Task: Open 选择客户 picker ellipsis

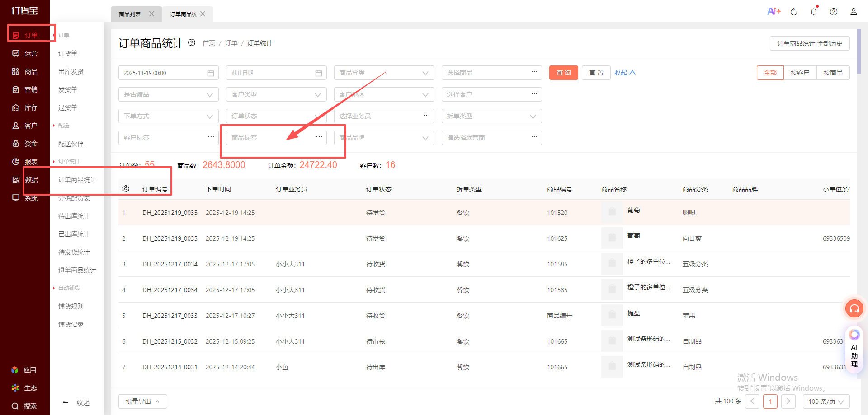Action: (x=534, y=94)
